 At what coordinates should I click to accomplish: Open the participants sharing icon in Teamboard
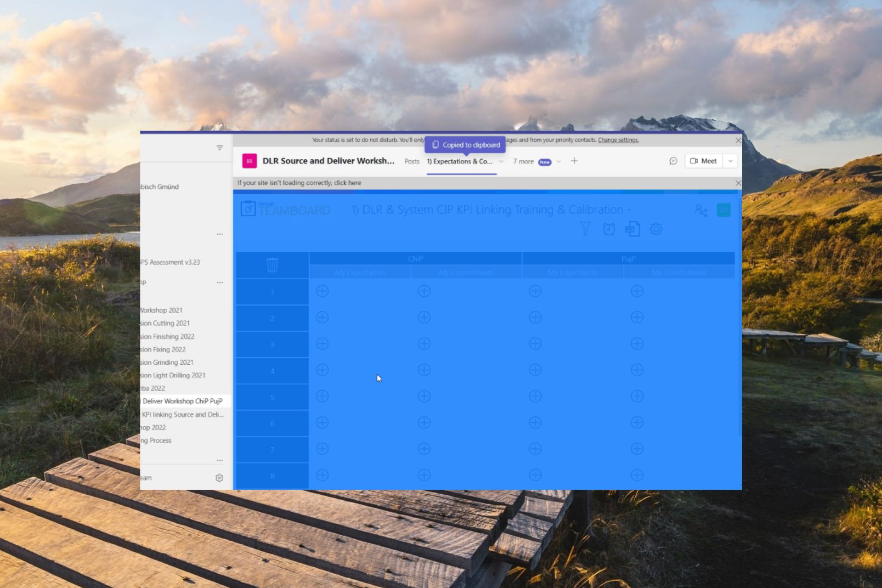(x=701, y=210)
